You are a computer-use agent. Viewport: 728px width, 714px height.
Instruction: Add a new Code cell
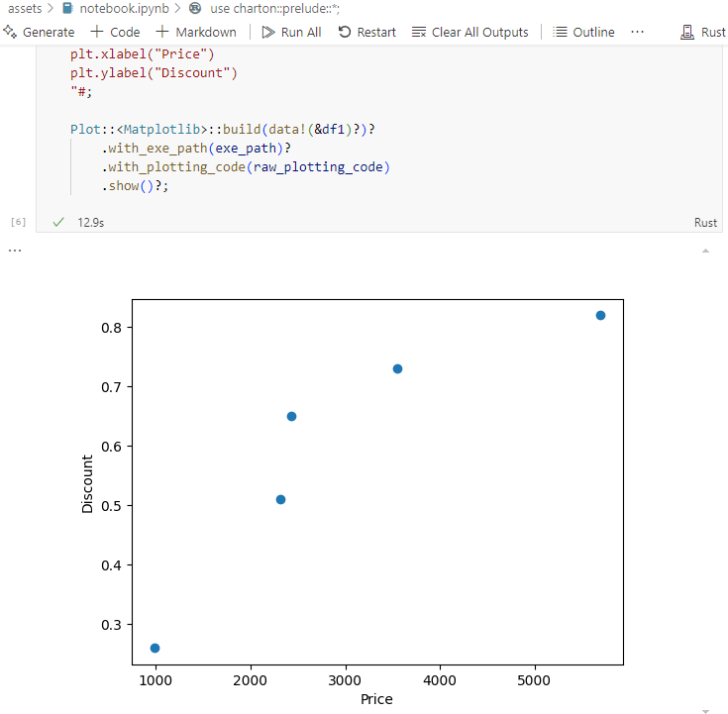(116, 32)
